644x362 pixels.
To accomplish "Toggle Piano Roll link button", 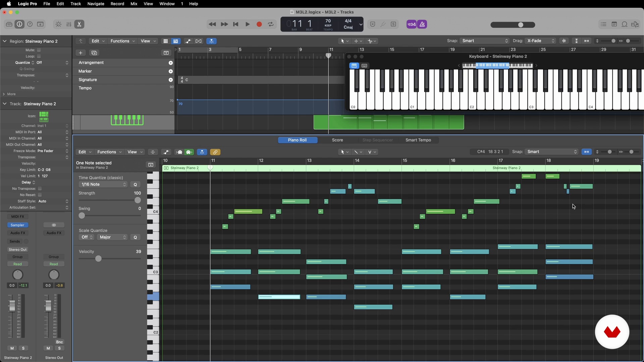I will click(215, 152).
